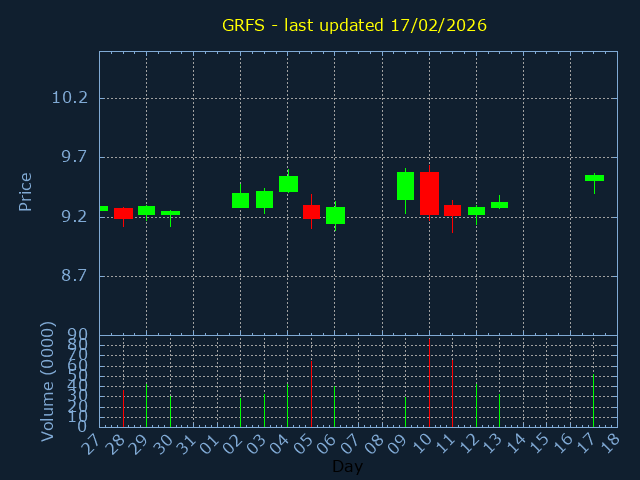The width and height of the screenshot is (640, 480).
Task: Select the large red candle on day 10
Action: [429, 193]
